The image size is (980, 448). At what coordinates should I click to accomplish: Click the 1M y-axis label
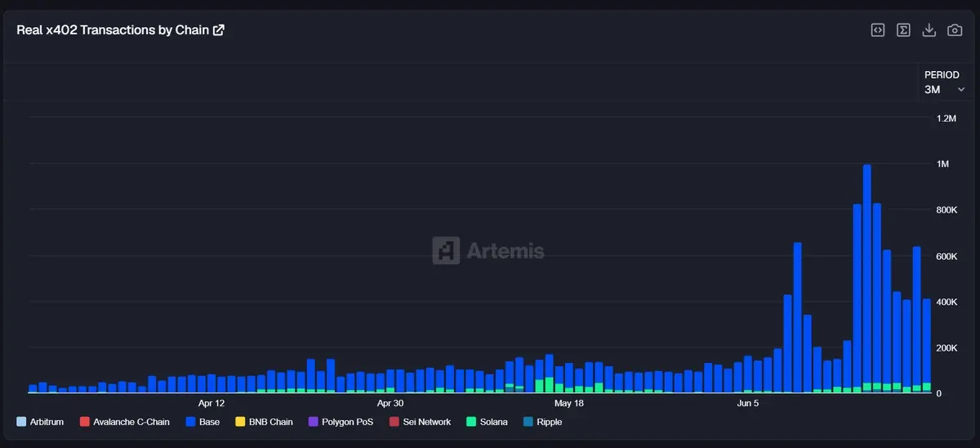942,164
